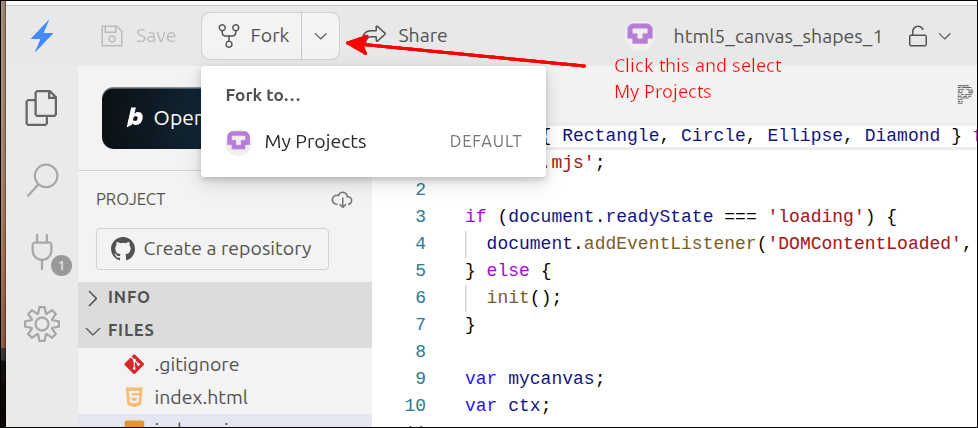
Task: Expand the INFO section
Action: pyautogui.click(x=128, y=297)
